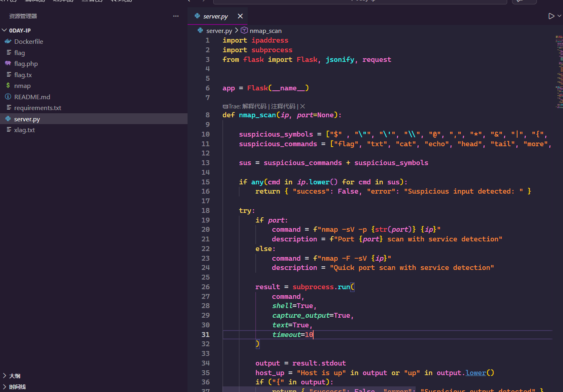Open requirements.txt file
563x392 pixels.
(37, 108)
